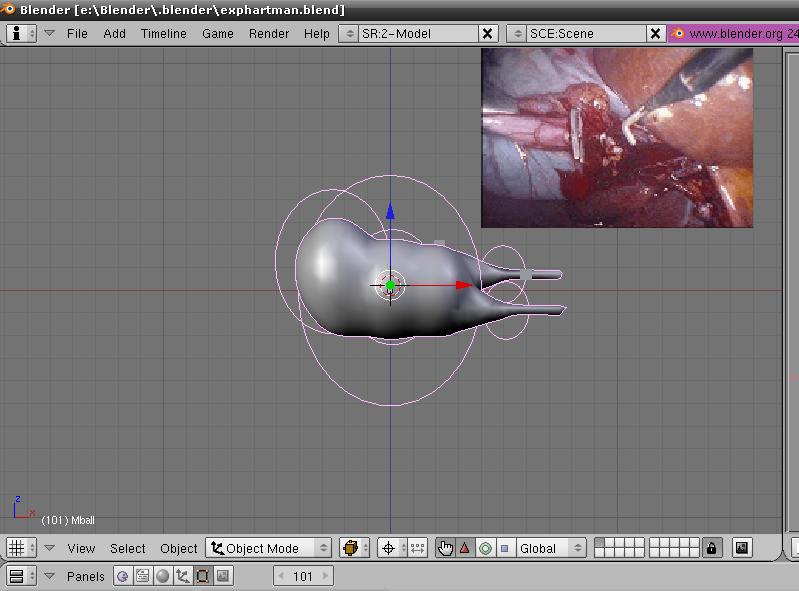Collapse the 3D view header menus triangle
Image resolution: width=799 pixels, height=591 pixels.
click(x=49, y=548)
